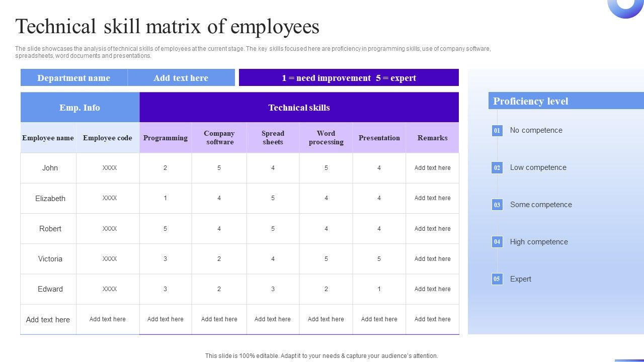
Task: Click the 05 proficiency number badge
Action: click(497, 279)
